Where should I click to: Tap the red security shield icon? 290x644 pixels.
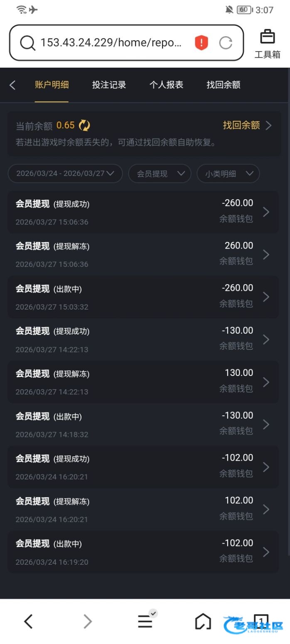pos(201,43)
